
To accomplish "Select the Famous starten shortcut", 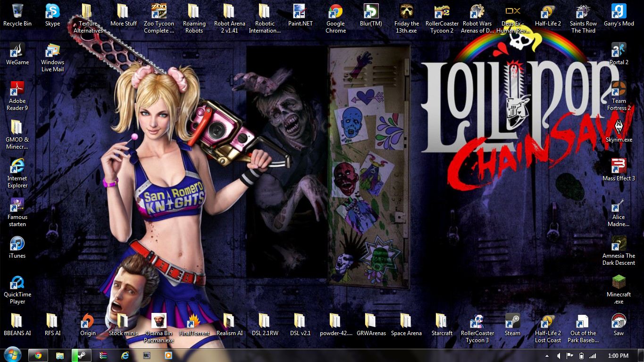I will [x=17, y=211].
